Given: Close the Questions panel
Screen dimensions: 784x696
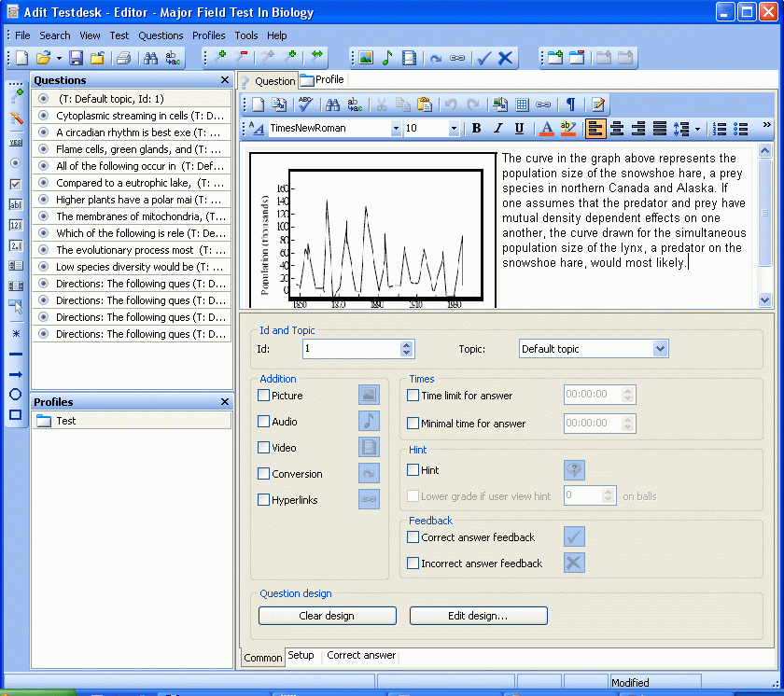Looking at the screenshot, I should point(225,80).
